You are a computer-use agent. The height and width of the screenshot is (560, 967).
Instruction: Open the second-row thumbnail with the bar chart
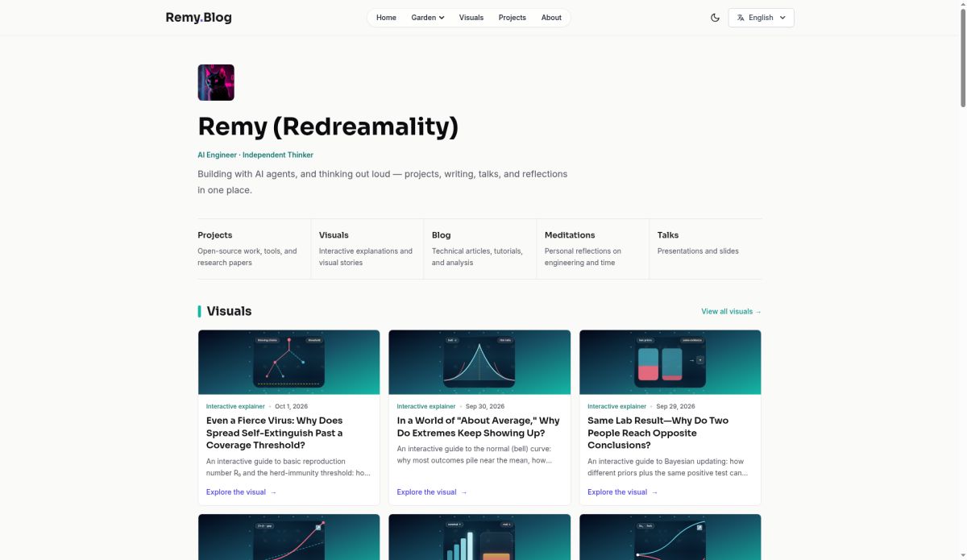pyautogui.click(x=479, y=537)
